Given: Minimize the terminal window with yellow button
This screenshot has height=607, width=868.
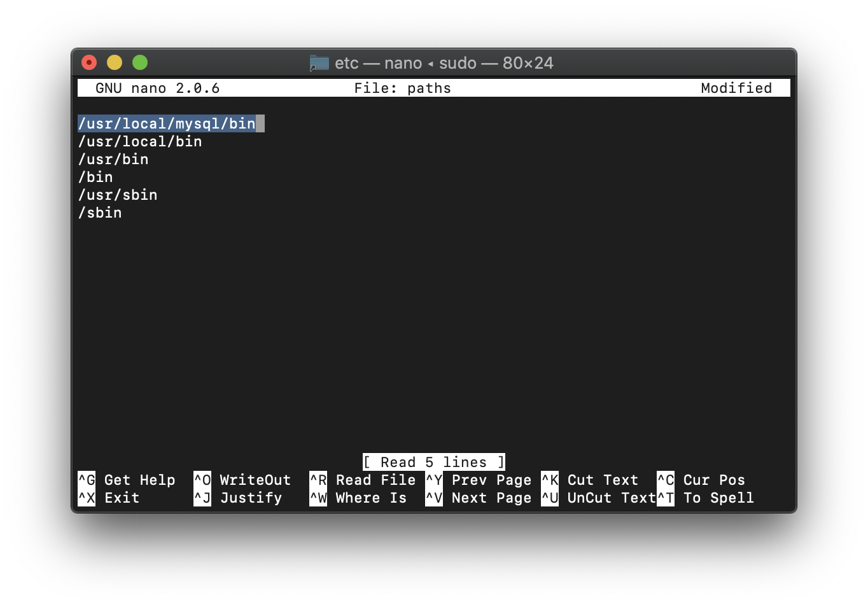Looking at the screenshot, I should point(115,62).
